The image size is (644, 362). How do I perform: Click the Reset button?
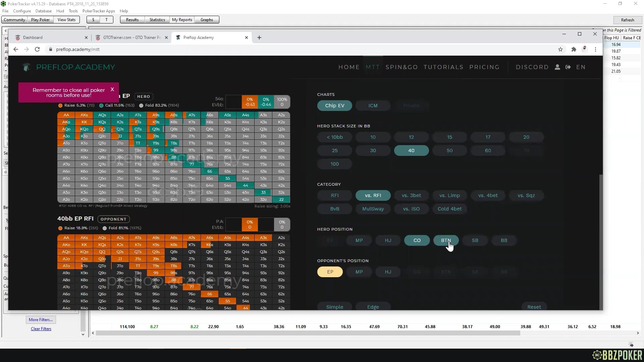tap(534, 307)
